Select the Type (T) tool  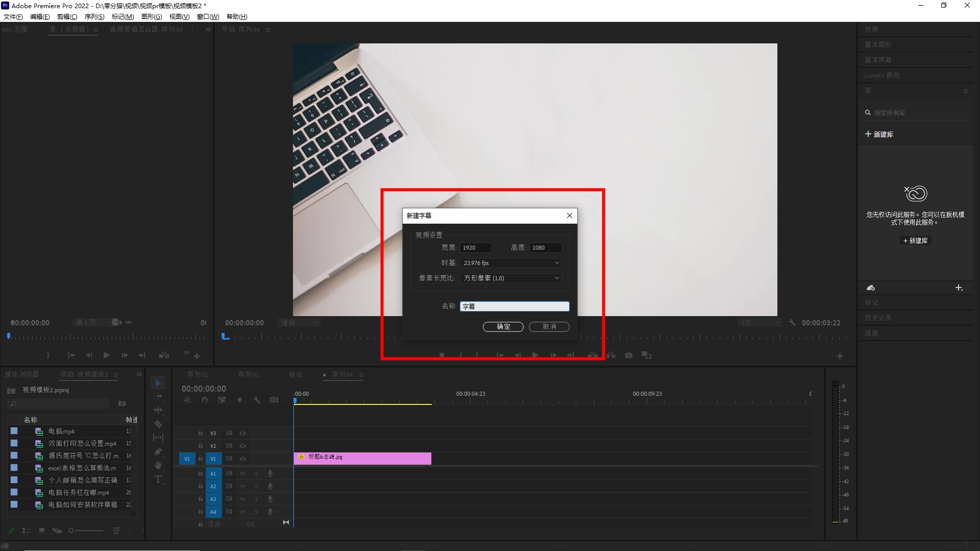tap(158, 479)
